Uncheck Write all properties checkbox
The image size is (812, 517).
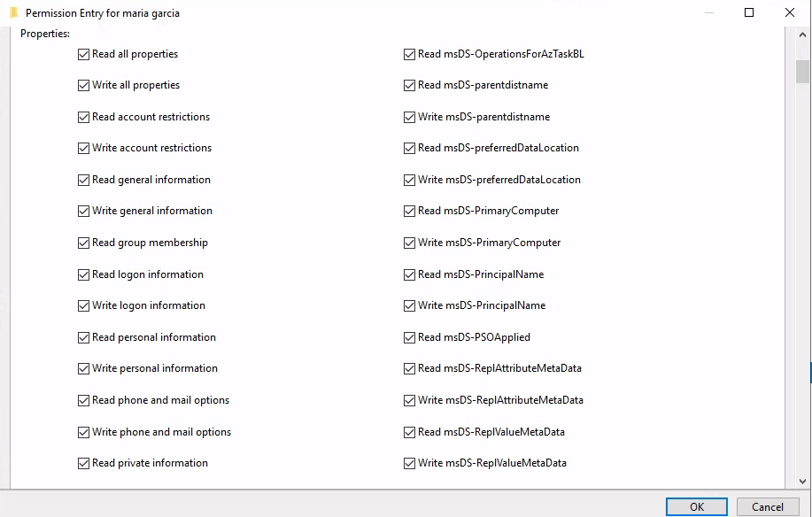pos(83,85)
